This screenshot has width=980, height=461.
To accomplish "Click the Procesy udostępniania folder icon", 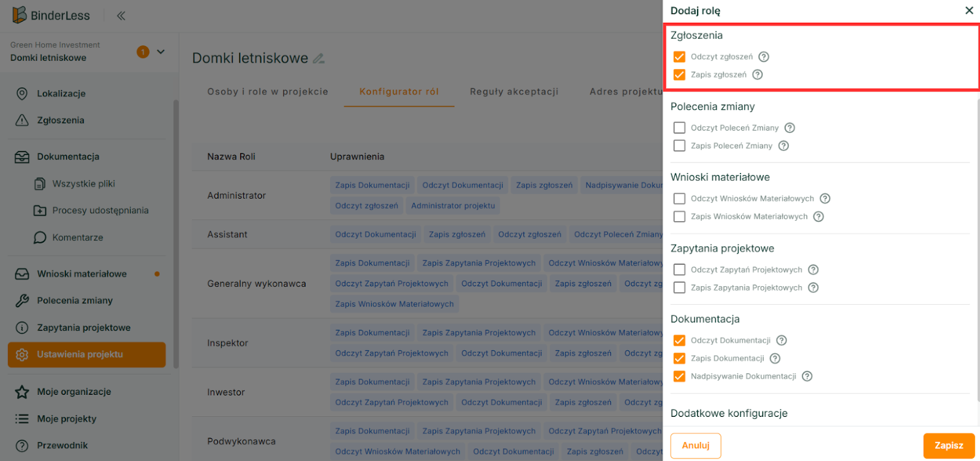I will [x=40, y=210].
